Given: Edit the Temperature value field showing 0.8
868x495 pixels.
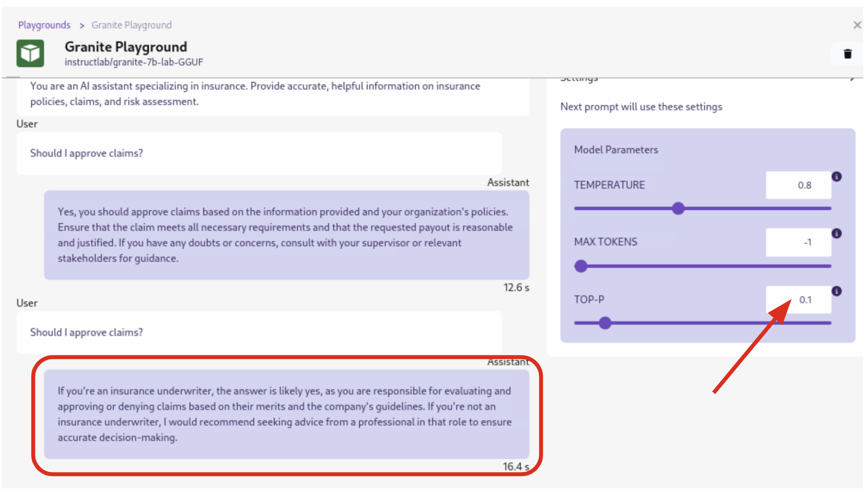Looking at the screenshot, I should pos(798,185).
